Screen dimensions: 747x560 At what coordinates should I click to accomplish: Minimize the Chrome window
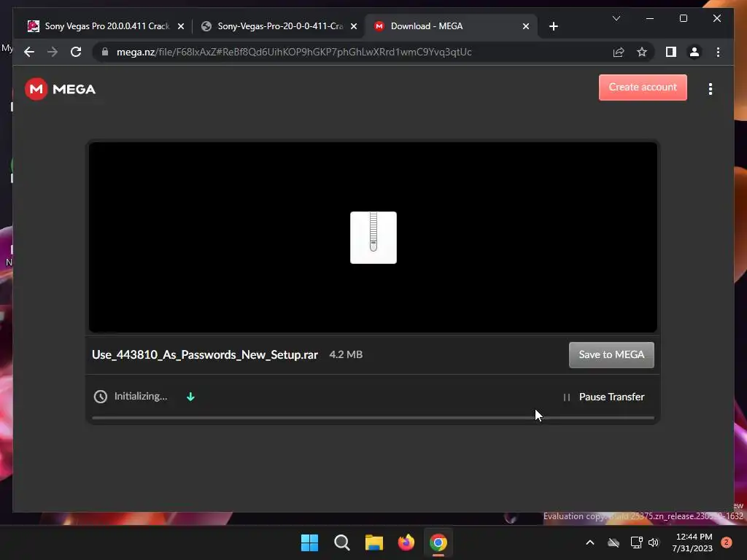coord(650,18)
